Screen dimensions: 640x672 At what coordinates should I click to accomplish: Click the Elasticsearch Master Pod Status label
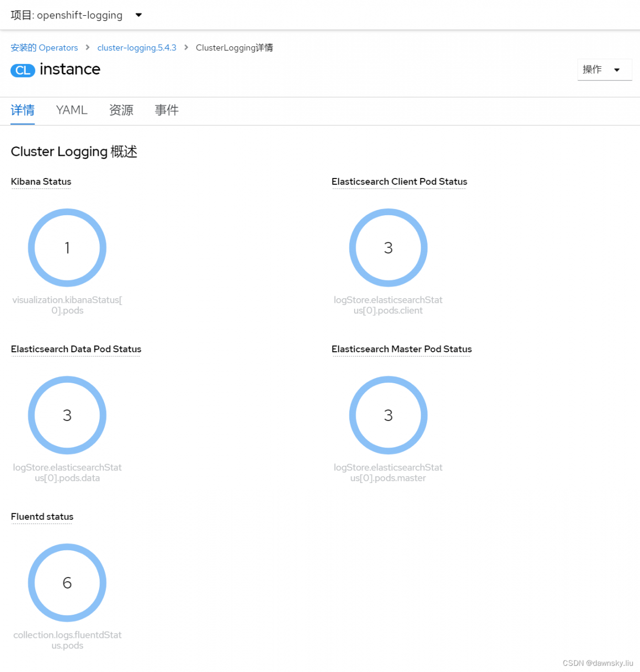[401, 349]
